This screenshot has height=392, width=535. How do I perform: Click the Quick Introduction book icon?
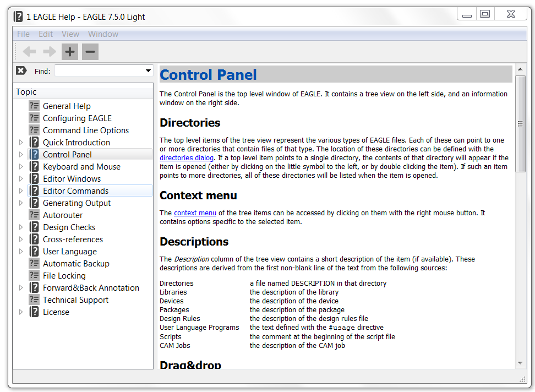(34, 142)
